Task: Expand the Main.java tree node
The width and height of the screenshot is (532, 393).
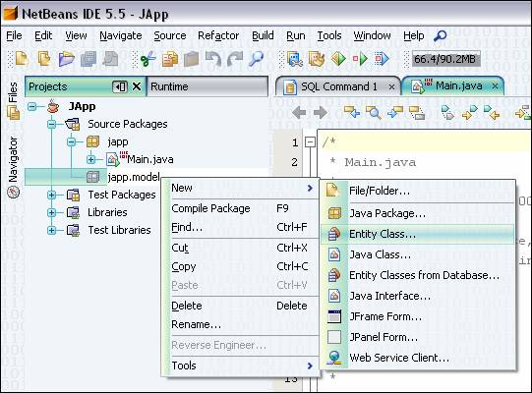Action: point(90,159)
